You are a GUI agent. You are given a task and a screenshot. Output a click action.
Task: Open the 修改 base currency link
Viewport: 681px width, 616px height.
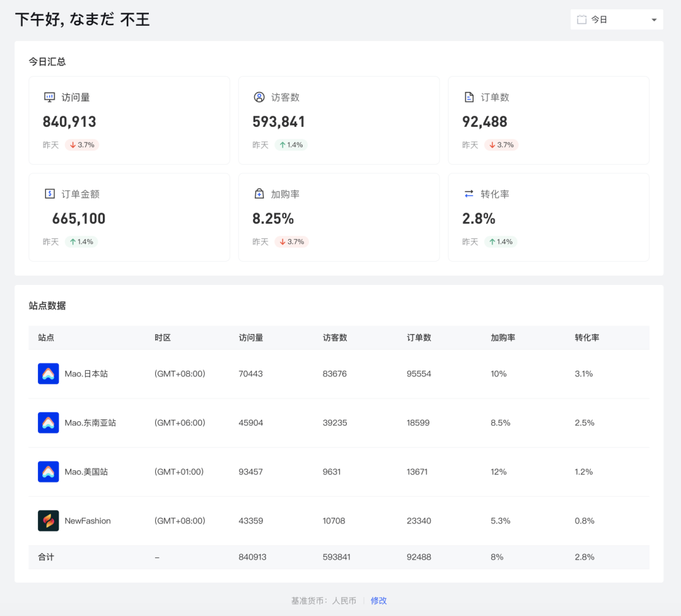pyautogui.click(x=378, y=600)
